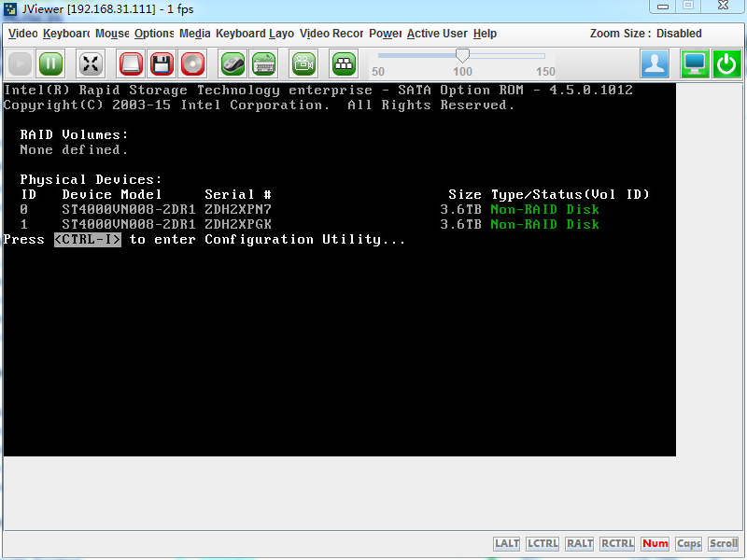
Task: Click the 'Device Model' column header
Action: point(112,194)
